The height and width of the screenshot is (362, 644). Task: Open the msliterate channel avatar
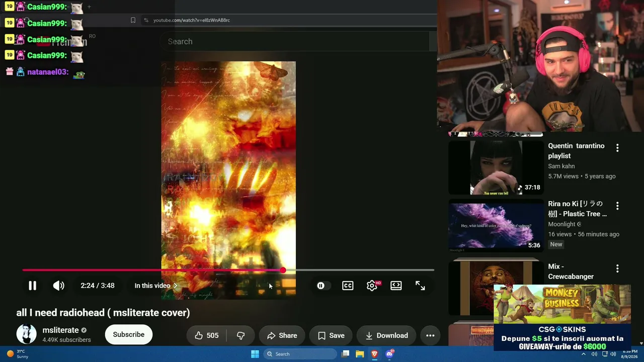pyautogui.click(x=26, y=334)
